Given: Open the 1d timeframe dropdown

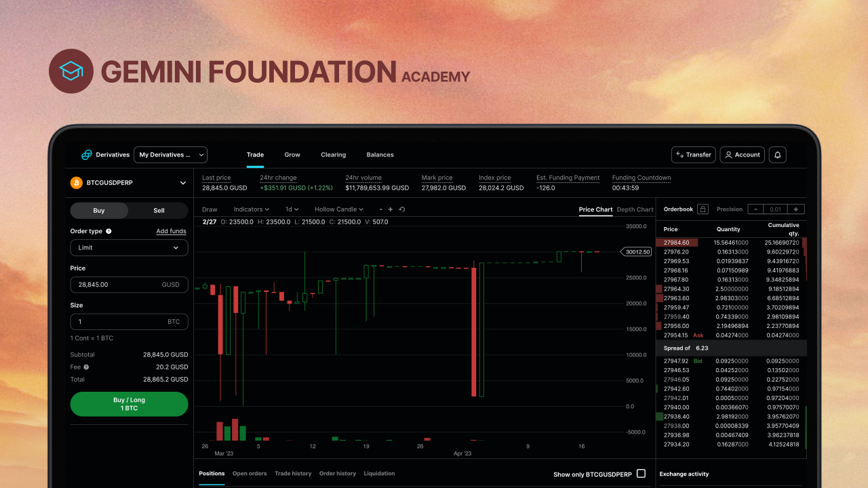Looking at the screenshot, I should (292, 209).
